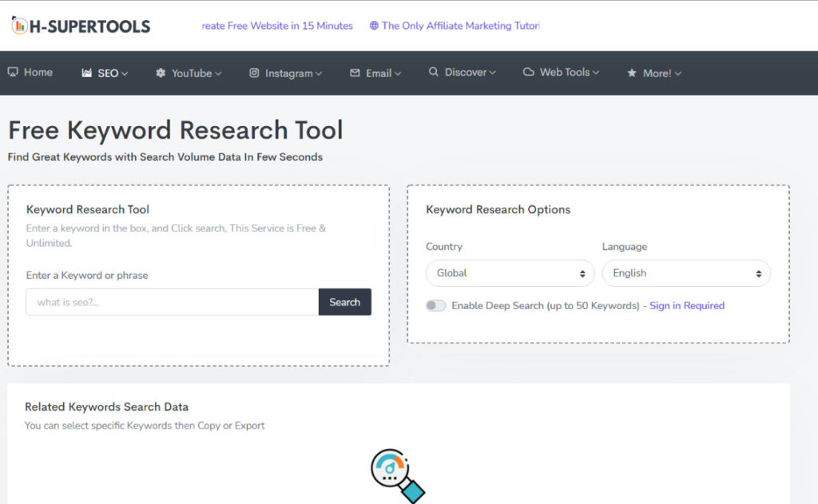Open the Country dropdown set to Global
This screenshot has height=504, width=818.
(x=510, y=273)
